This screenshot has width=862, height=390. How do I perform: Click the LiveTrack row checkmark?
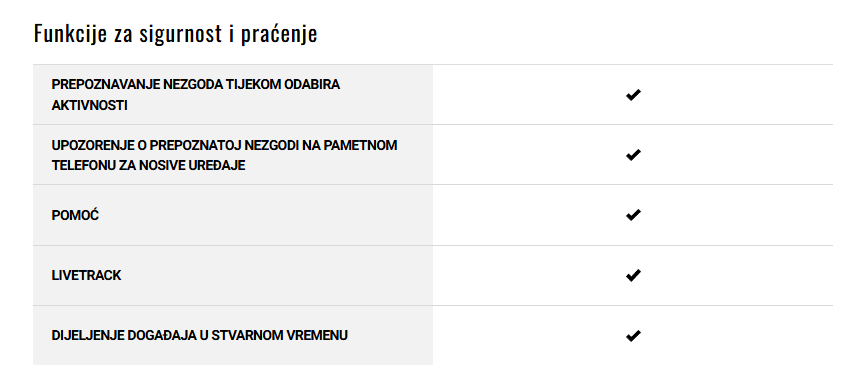click(633, 275)
